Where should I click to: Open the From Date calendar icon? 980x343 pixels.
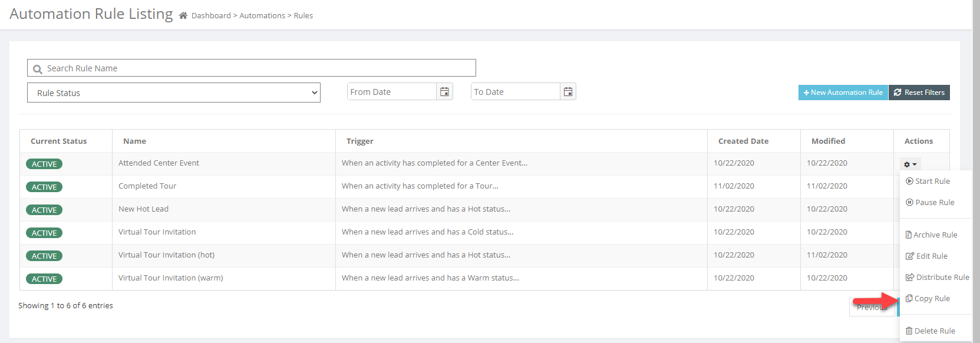click(x=444, y=92)
